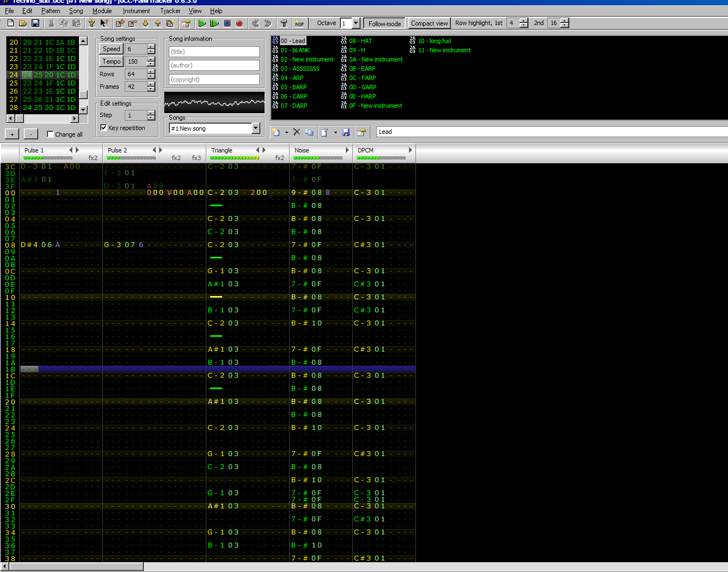Expand the Octave dropdown

click(356, 23)
